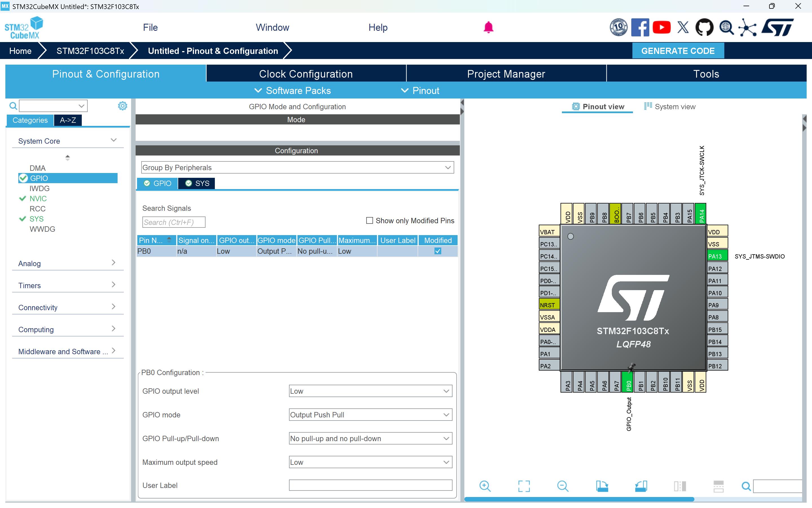Open the Facebook page icon
This screenshot has height=508, width=812.
tap(640, 27)
